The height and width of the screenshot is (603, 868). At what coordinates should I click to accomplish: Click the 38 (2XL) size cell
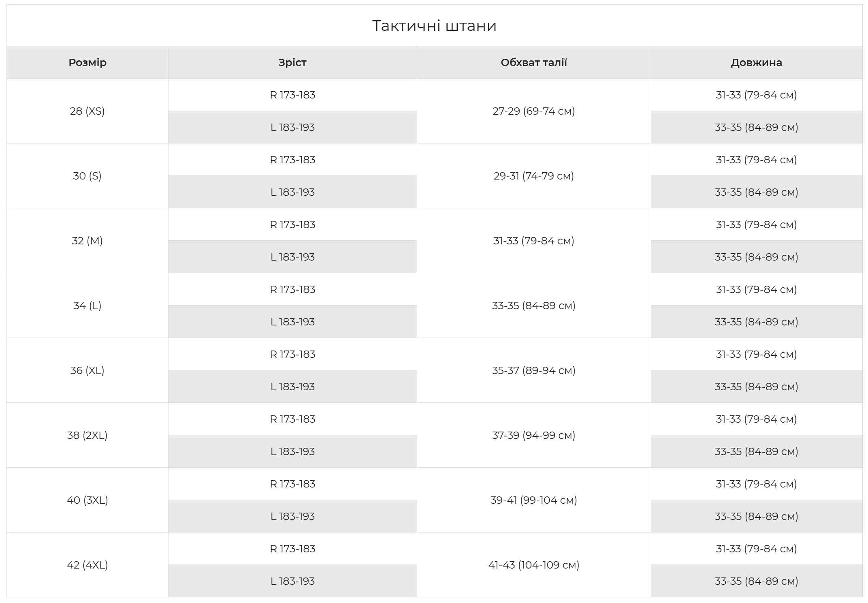[x=87, y=435]
